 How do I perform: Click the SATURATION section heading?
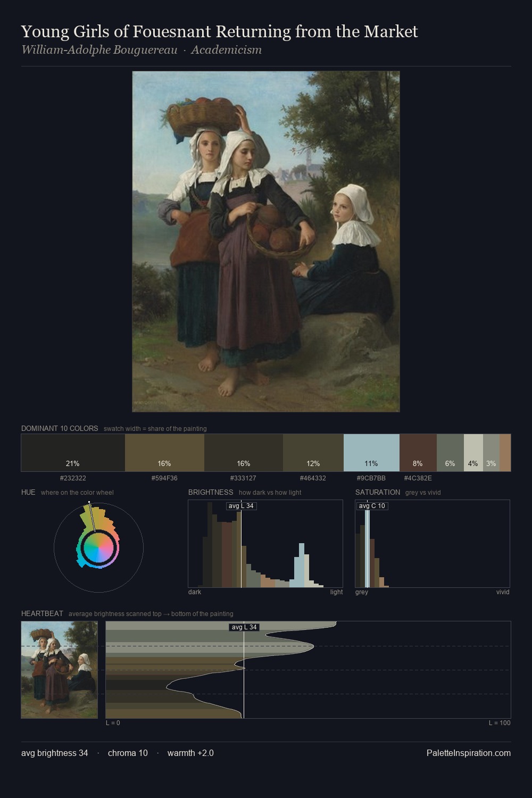[x=378, y=492]
